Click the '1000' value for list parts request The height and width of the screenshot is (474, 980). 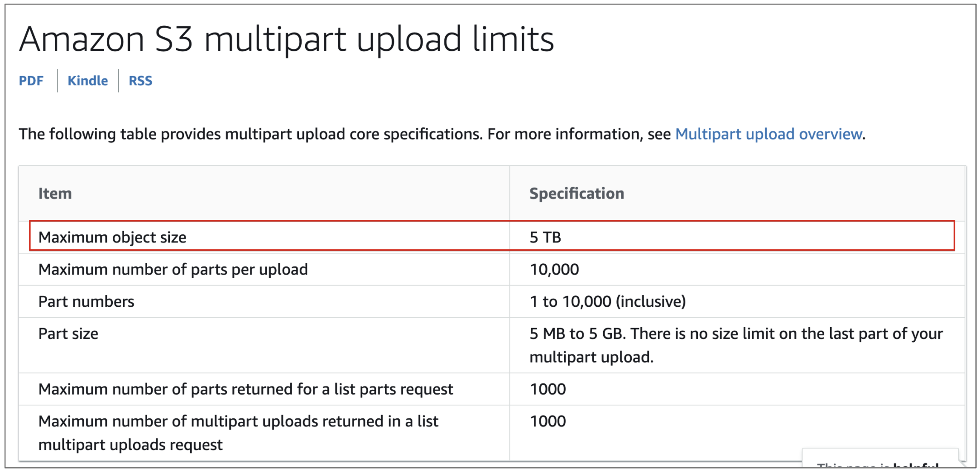[548, 389]
